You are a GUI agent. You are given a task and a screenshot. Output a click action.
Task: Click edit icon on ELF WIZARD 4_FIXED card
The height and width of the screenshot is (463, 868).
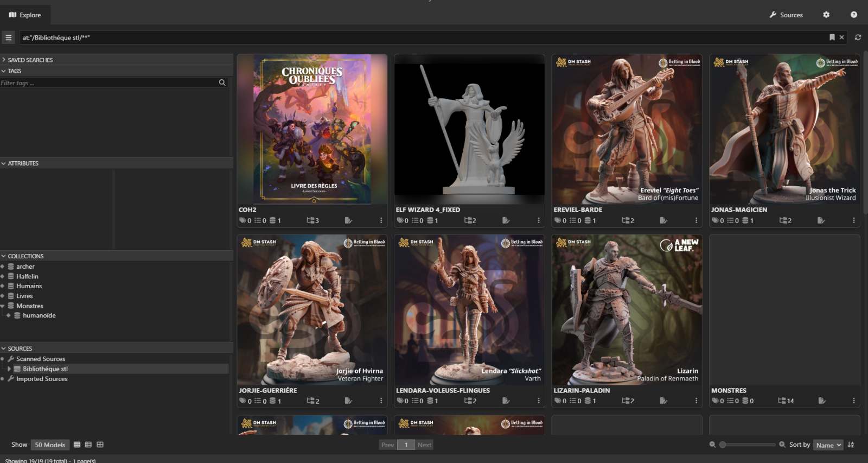tap(506, 220)
